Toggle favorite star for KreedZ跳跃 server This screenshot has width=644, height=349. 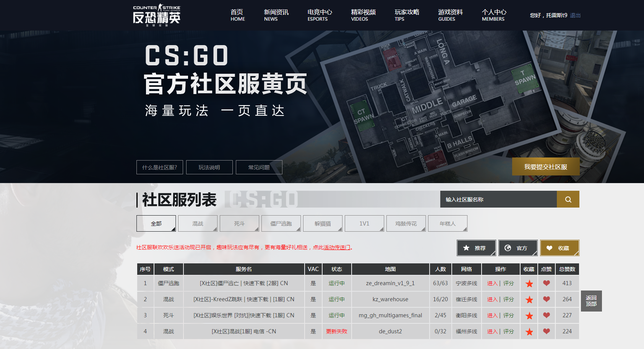tap(529, 299)
